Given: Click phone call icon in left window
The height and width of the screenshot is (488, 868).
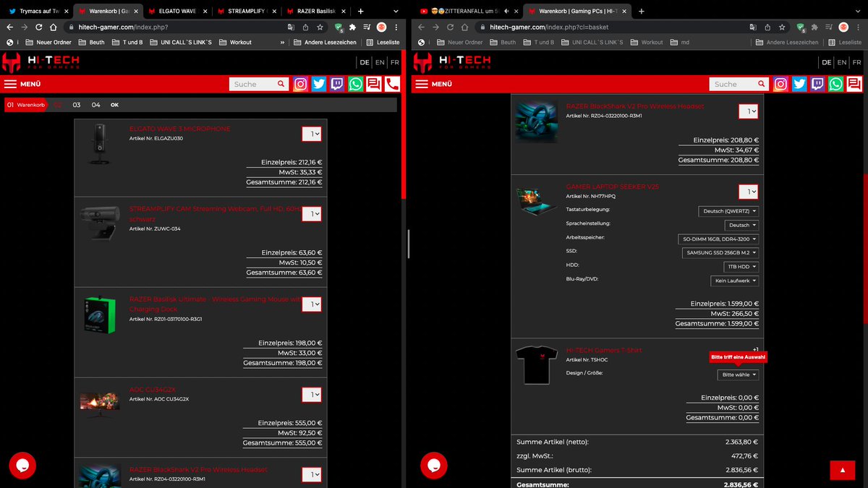Looking at the screenshot, I should coord(391,84).
